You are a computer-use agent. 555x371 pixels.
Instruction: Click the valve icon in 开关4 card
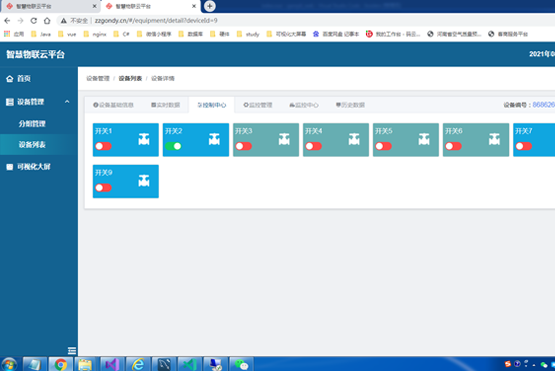click(x=354, y=139)
